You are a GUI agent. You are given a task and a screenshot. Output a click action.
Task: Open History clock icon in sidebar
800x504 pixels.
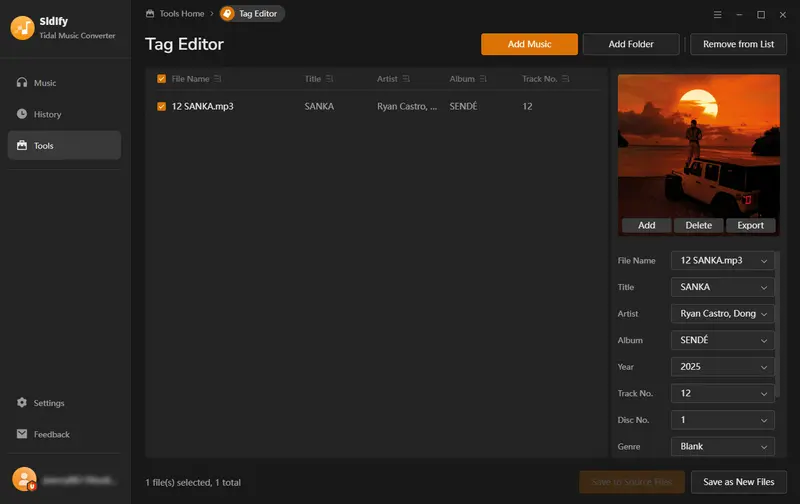tap(21, 114)
